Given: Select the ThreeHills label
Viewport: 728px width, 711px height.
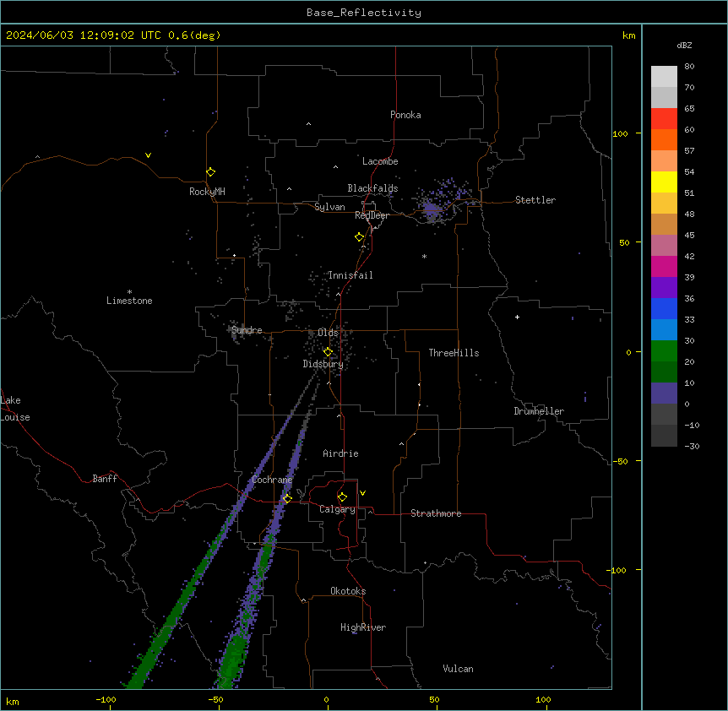Looking at the screenshot, I should [x=454, y=353].
